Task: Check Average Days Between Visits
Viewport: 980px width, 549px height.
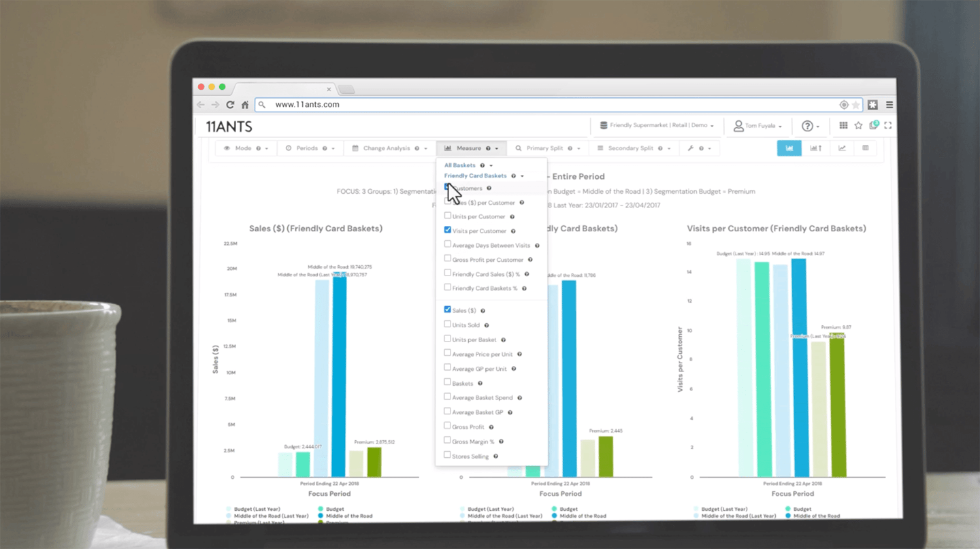Action: pyautogui.click(x=447, y=244)
